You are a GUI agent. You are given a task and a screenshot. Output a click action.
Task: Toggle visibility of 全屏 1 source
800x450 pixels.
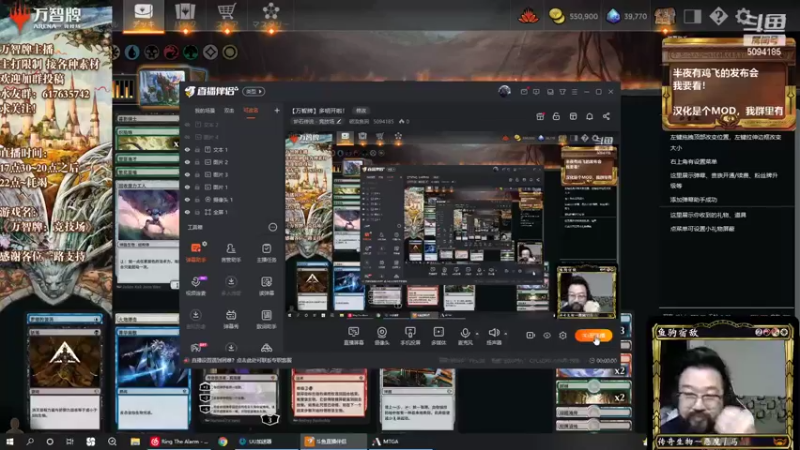tap(187, 212)
